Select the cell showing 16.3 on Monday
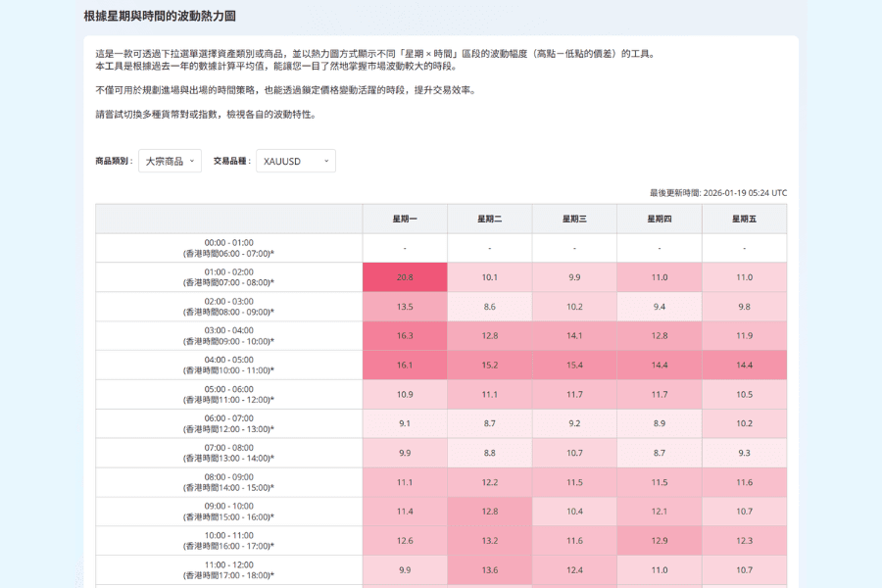This screenshot has height=588, width=882. click(x=405, y=336)
